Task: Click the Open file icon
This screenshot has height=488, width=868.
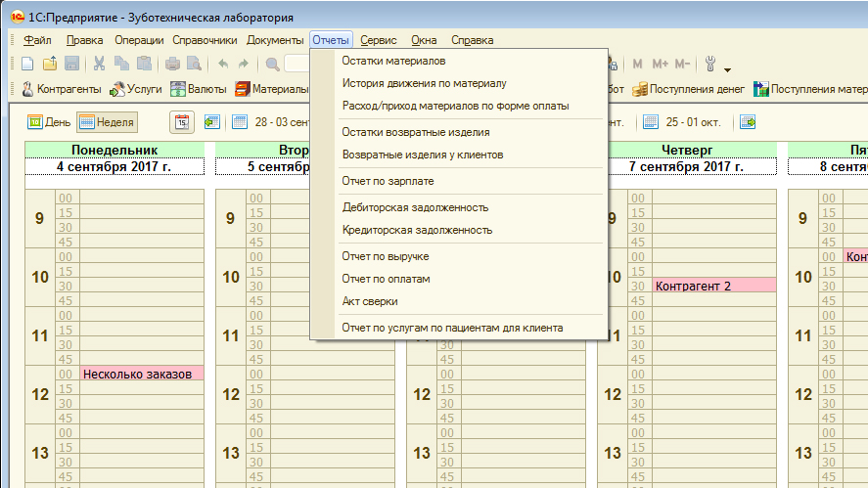Action: point(50,65)
